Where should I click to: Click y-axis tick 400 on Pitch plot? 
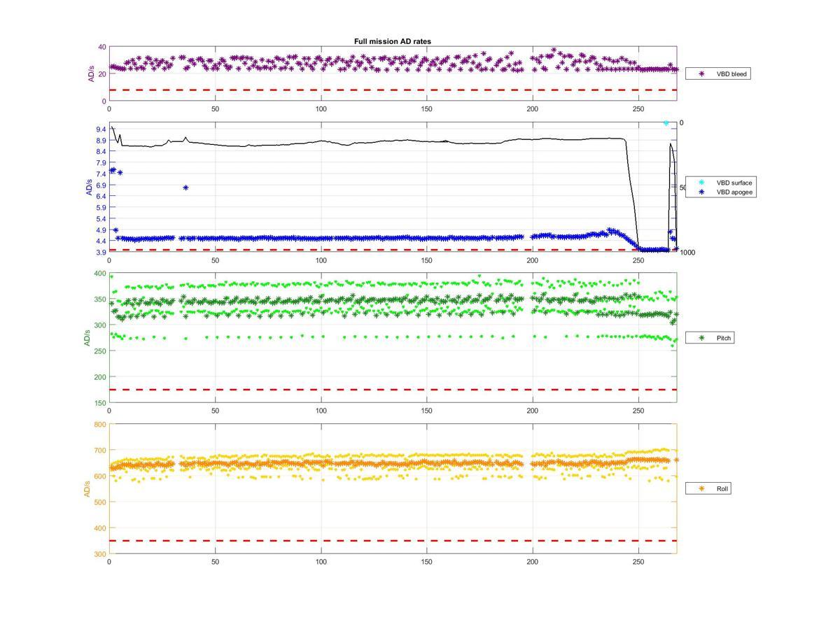(x=99, y=274)
